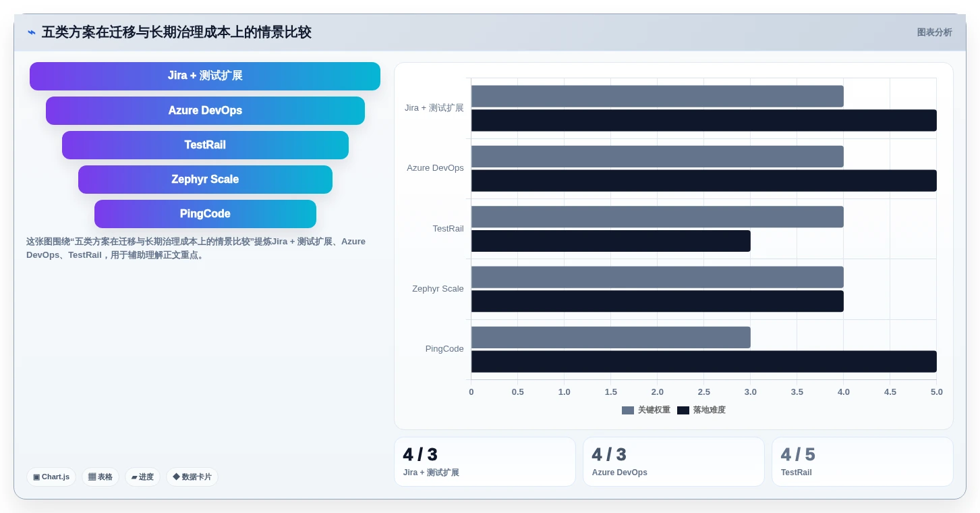Click the PingCode chart axis label
The image size is (980, 513).
pyautogui.click(x=444, y=349)
